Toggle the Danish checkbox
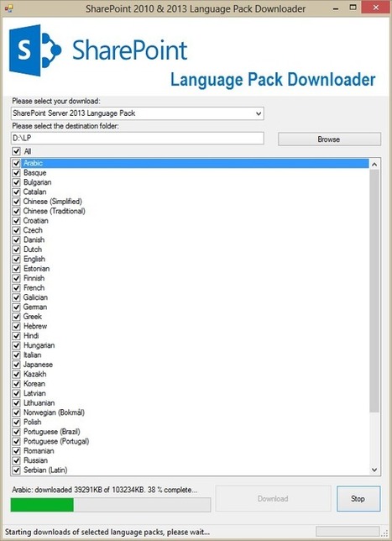This screenshot has height=541, width=392. pyautogui.click(x=16, y=239)
